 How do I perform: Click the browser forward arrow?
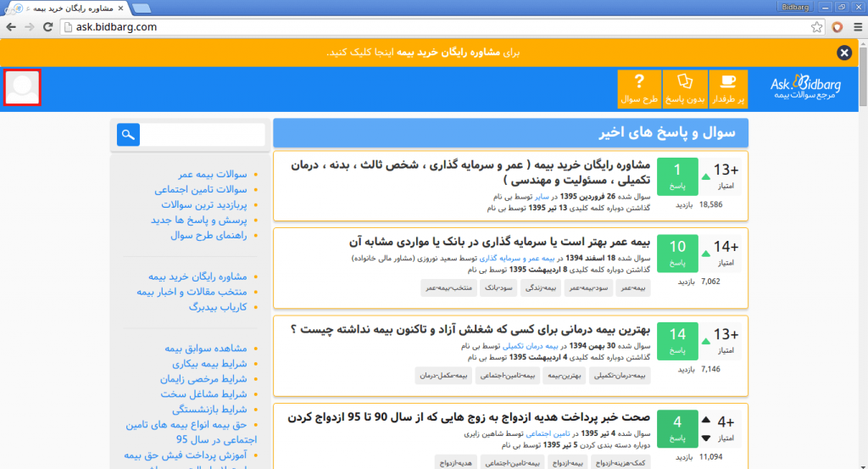(x=30, y=26)
